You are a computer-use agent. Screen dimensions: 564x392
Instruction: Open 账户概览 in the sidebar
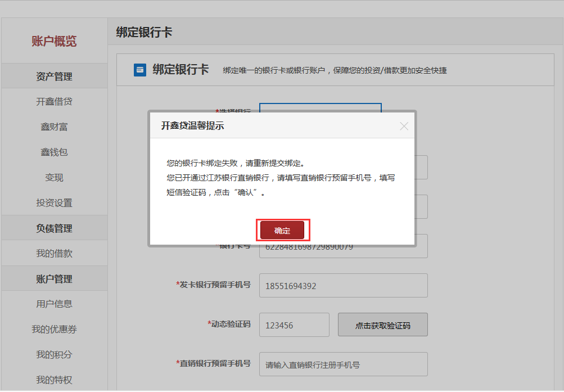pos(54,41)
